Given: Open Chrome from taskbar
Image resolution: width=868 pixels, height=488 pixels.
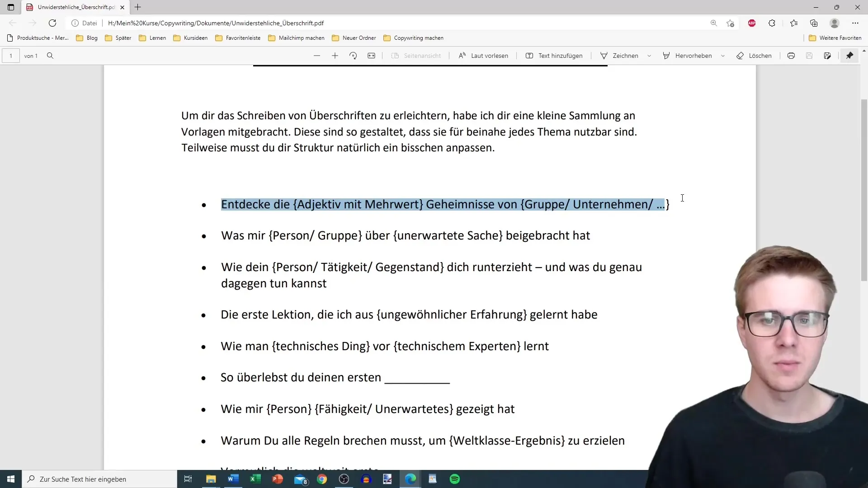Looking at the screenshot, I should (322, 479).
